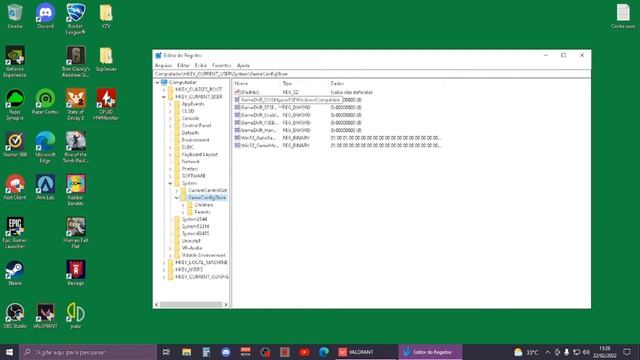Select the HKEY_USERS key
This screenshot has width=640, height=360.
[189, 269]
